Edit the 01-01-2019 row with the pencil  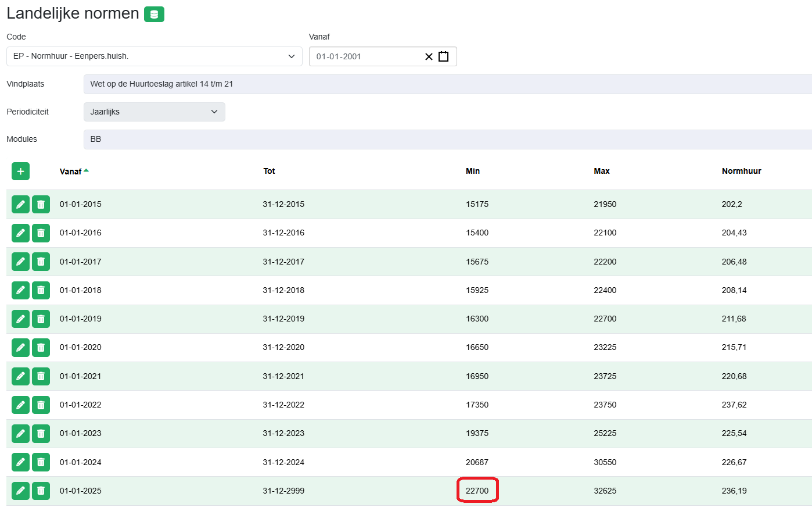pos(20,319)
